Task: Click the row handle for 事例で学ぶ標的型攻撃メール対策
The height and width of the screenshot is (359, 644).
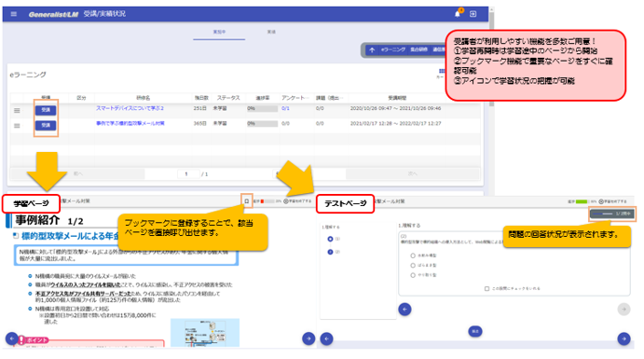Action: (17, 125)
